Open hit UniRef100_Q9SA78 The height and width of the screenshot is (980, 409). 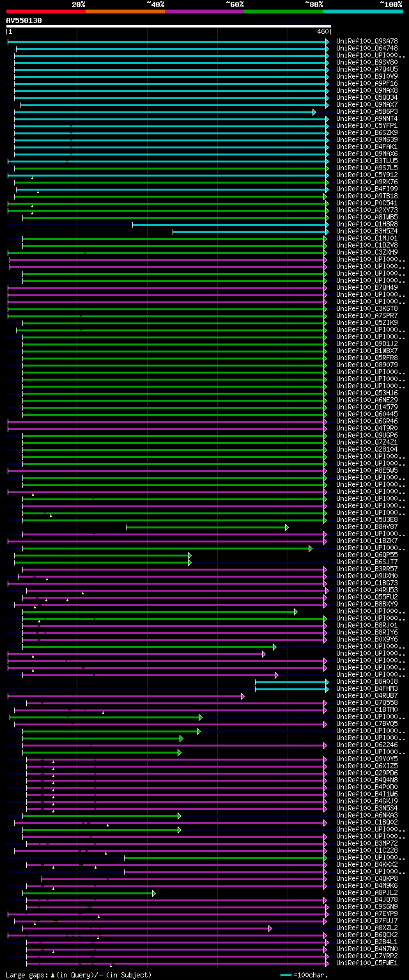(367, 41)
